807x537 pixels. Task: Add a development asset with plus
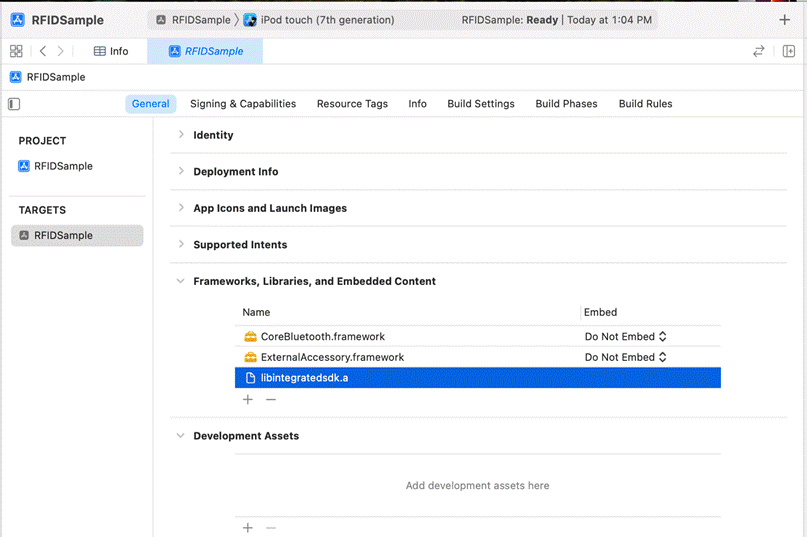coord(248,528)
